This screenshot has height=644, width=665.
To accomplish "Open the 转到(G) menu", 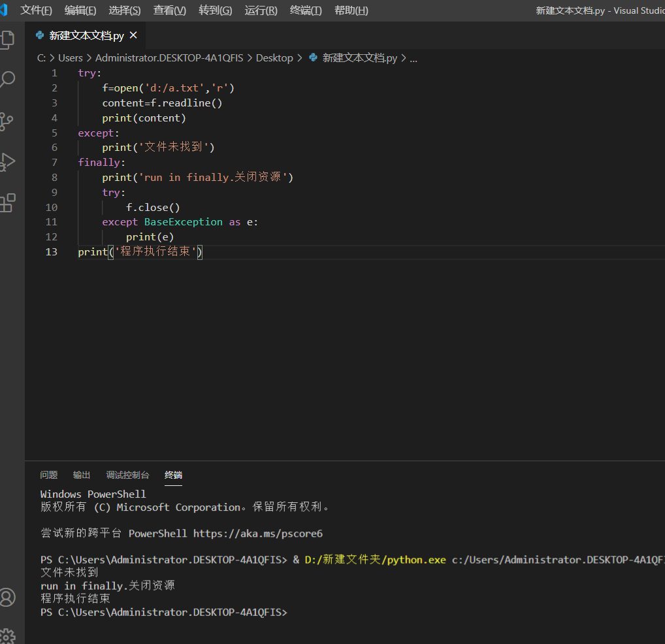I will pos(216,10).
